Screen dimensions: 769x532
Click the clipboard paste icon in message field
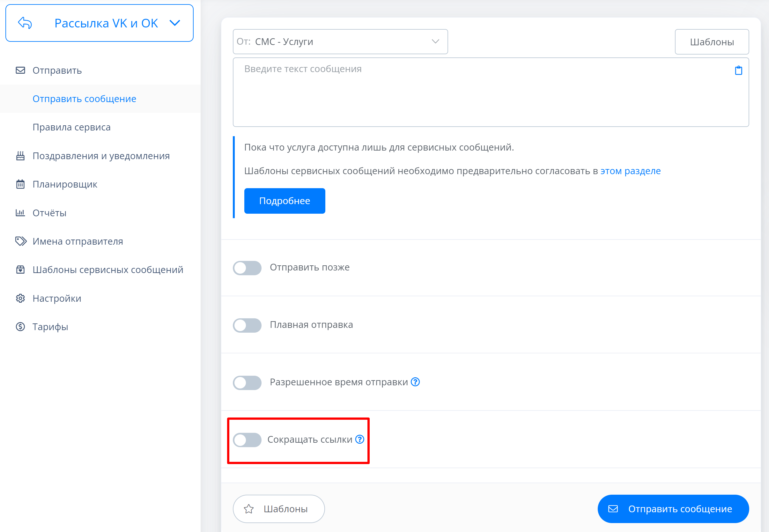[x=738, y=70]
